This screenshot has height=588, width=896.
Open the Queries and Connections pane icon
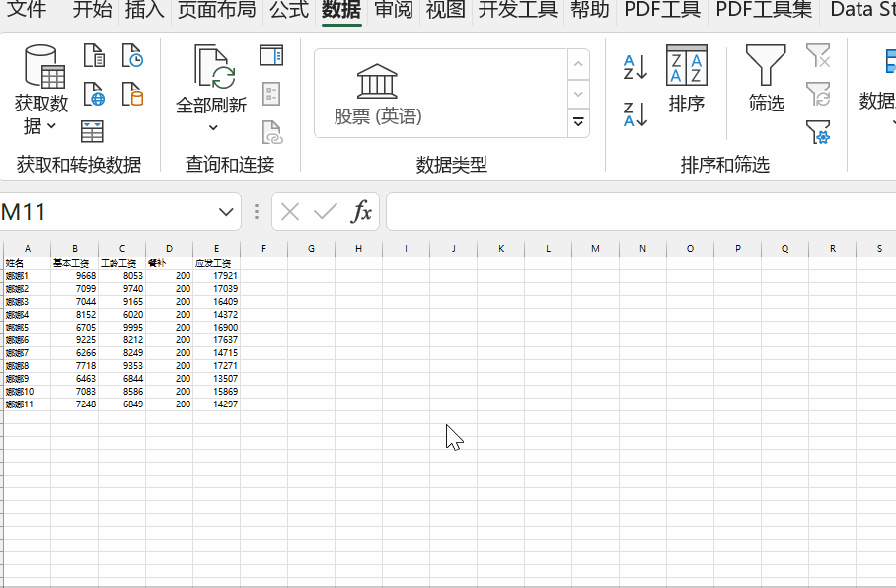[271, 55]
